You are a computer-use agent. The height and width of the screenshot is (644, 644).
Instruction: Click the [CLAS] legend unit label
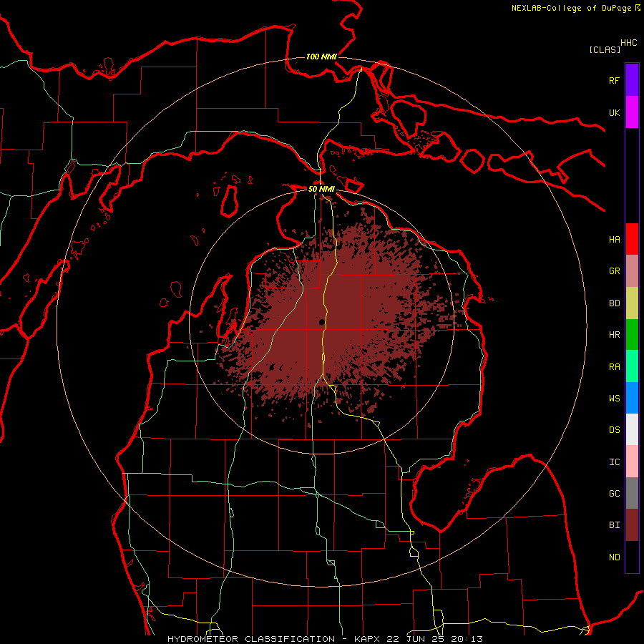click(605, 49)
